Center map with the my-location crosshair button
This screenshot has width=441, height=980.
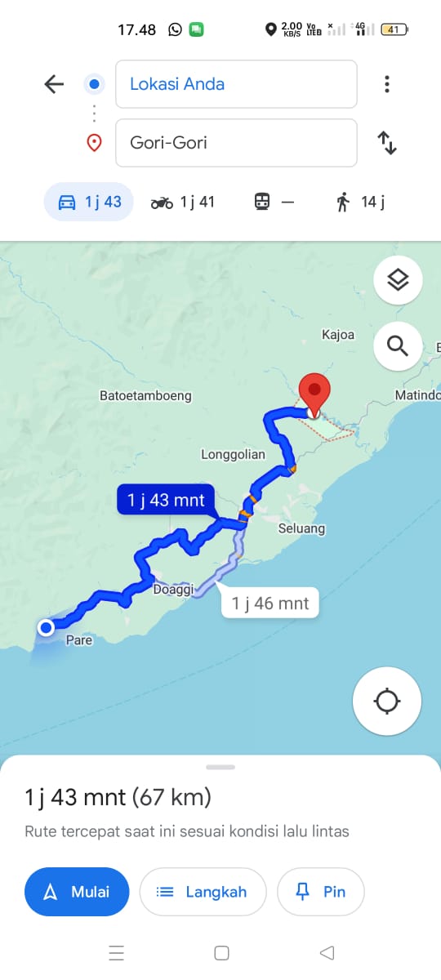tap(387, 702)
